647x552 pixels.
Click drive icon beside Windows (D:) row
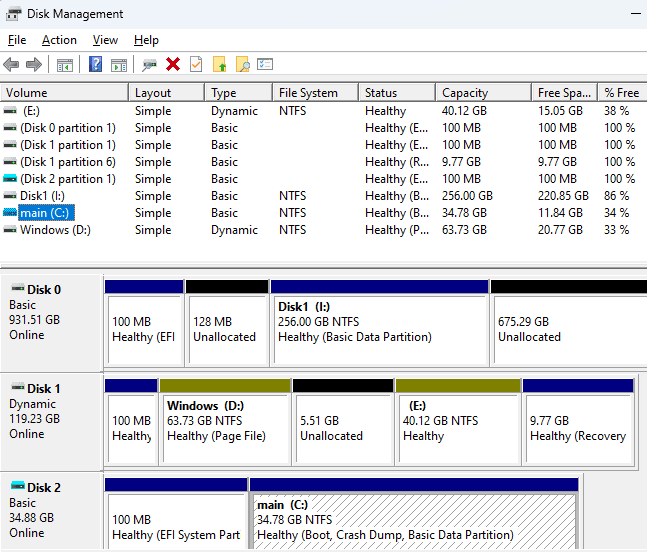[x=10, y=229]
